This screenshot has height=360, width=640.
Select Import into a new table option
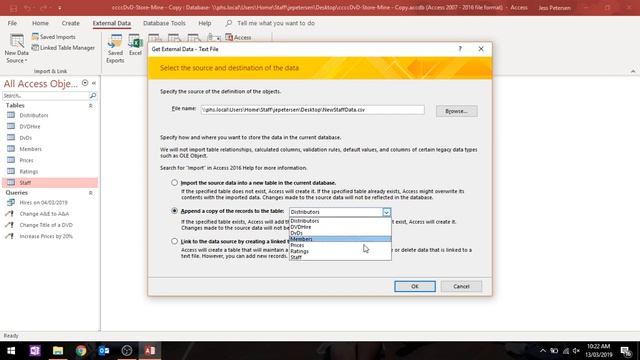click(x=174, y=183)
